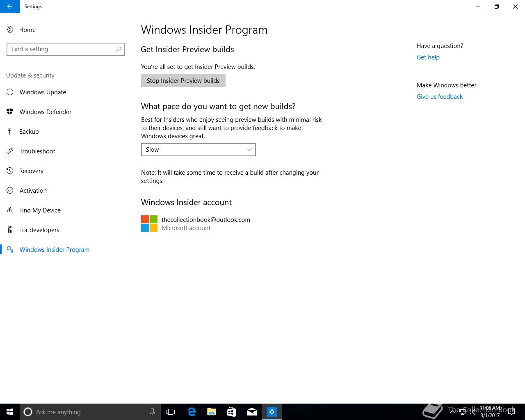525x420 pixels.
Task: Open the Get help link
Action: (x=428, y=57)
